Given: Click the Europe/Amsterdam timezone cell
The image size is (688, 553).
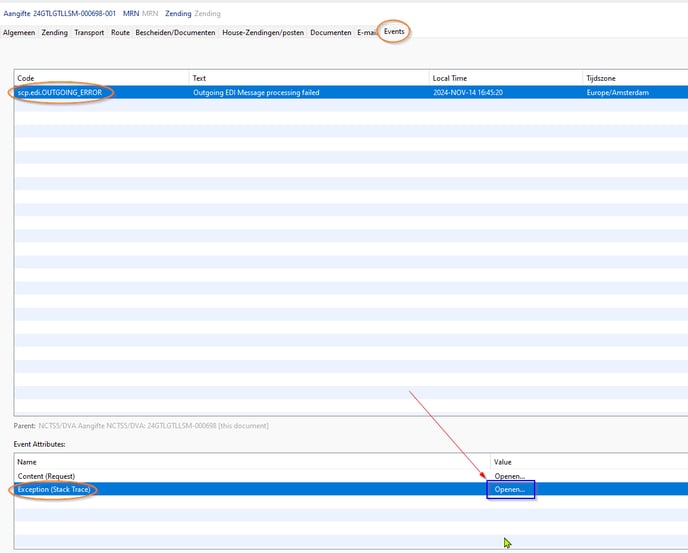Looking at the screenshot, I should click(x=617, y=93).
